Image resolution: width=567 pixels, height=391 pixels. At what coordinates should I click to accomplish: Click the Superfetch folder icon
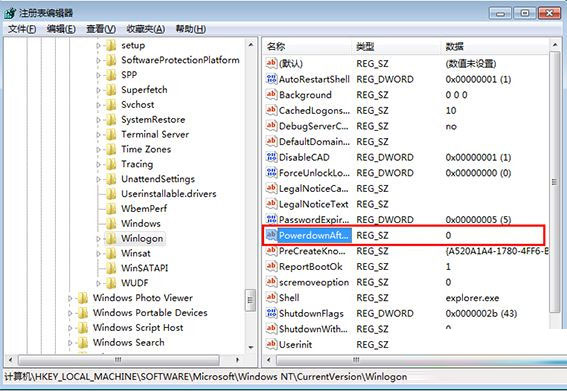(x=111, y=90)
